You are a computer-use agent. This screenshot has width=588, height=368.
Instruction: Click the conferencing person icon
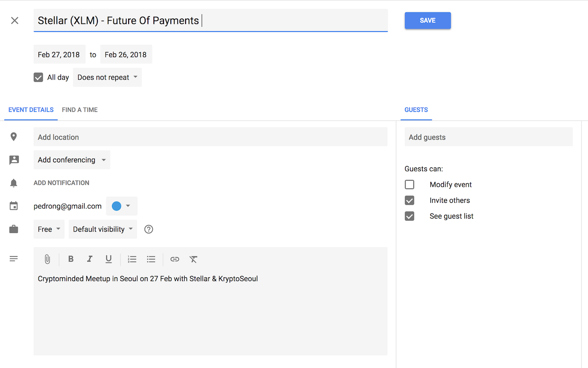(14, 160)
